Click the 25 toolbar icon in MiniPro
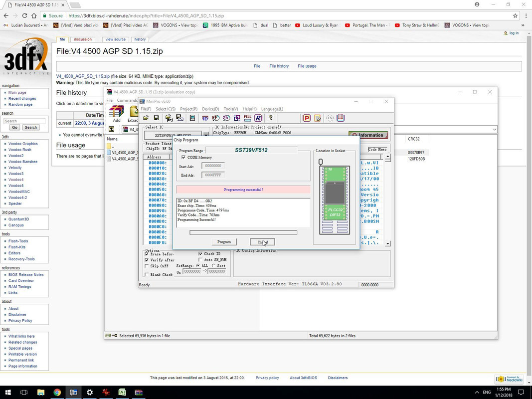This screenshot has width=532, height=399. point(226,118)
